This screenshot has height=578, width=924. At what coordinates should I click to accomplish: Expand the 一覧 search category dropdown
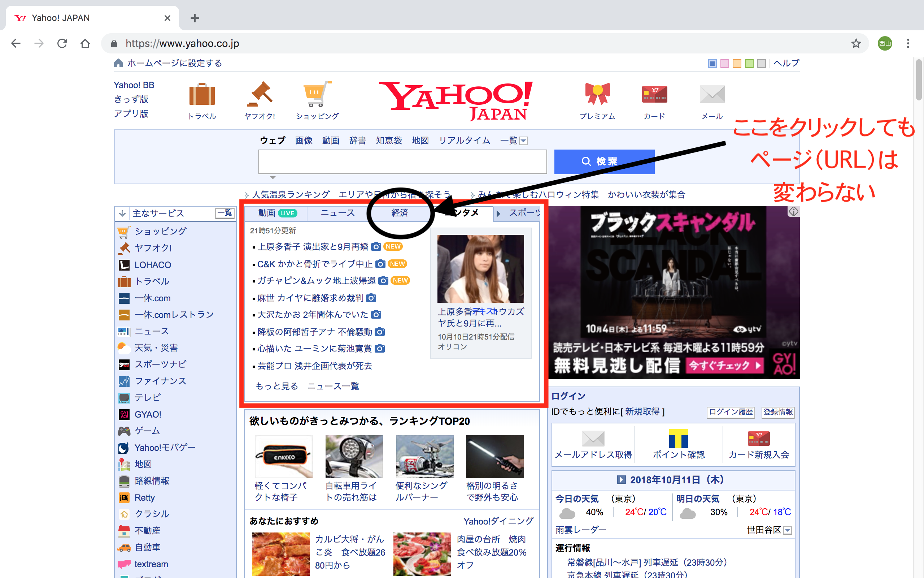[523, 141]
